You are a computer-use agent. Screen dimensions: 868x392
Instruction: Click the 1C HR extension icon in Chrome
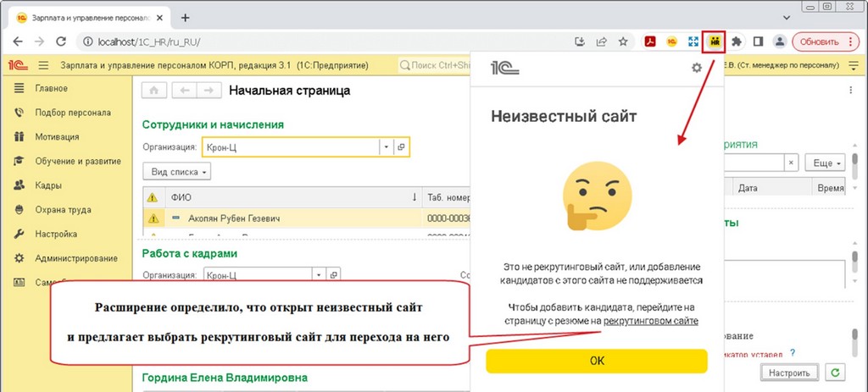tap(715, 41)
